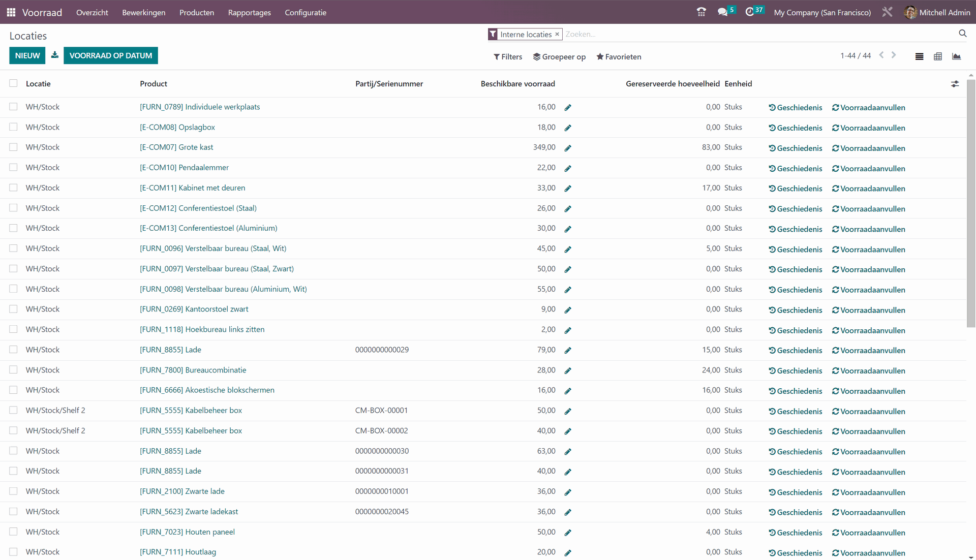Go to previous page arrow
Screen dimensions: 976x560
(881, 55)
